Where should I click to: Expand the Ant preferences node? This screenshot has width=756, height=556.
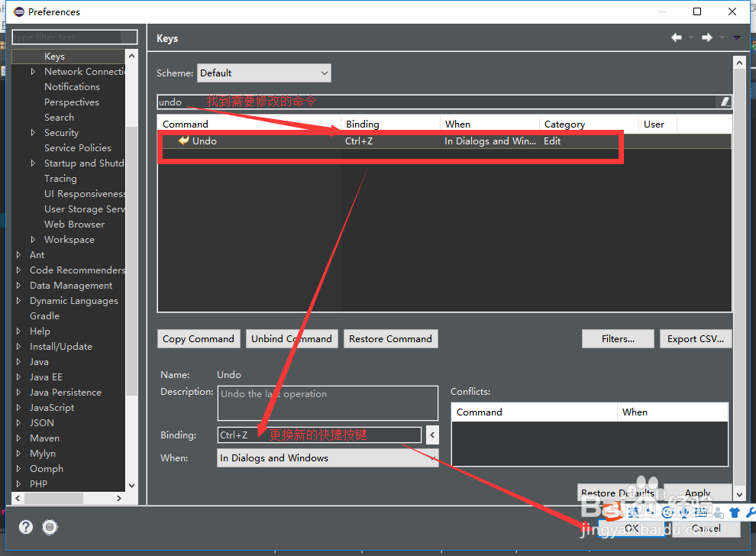[18, 254]
